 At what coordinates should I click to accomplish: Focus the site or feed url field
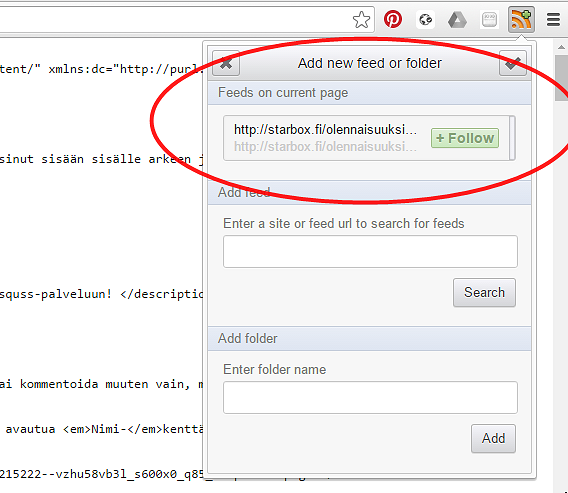[370, 251]
